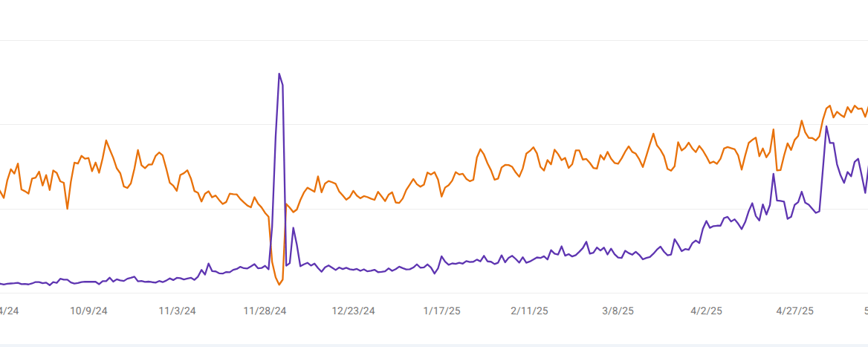Click the smaller purple spike just after 11/28/24
868x347 pixels.
pos(294,228)
